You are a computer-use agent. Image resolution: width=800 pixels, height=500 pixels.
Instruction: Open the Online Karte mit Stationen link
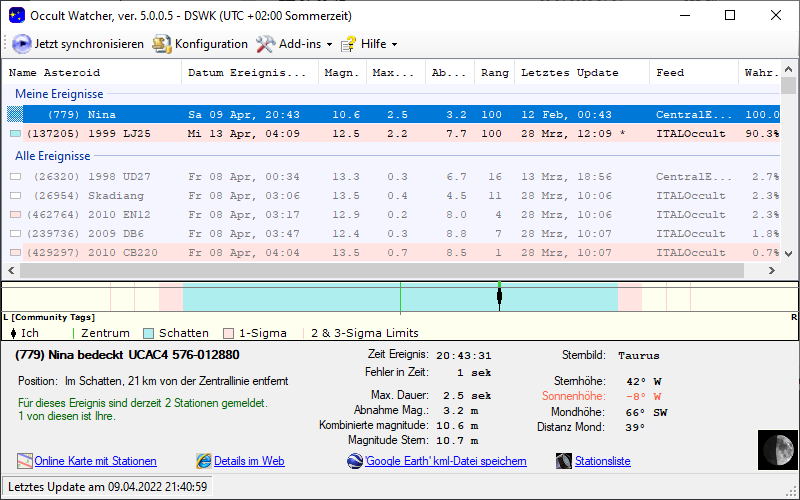coord(95,461)
